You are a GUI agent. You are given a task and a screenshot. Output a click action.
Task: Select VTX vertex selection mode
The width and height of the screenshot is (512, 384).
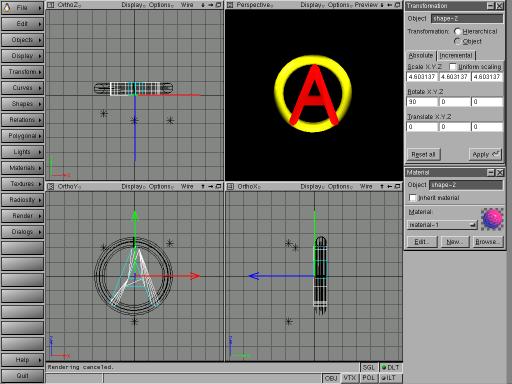coord(350,378)
